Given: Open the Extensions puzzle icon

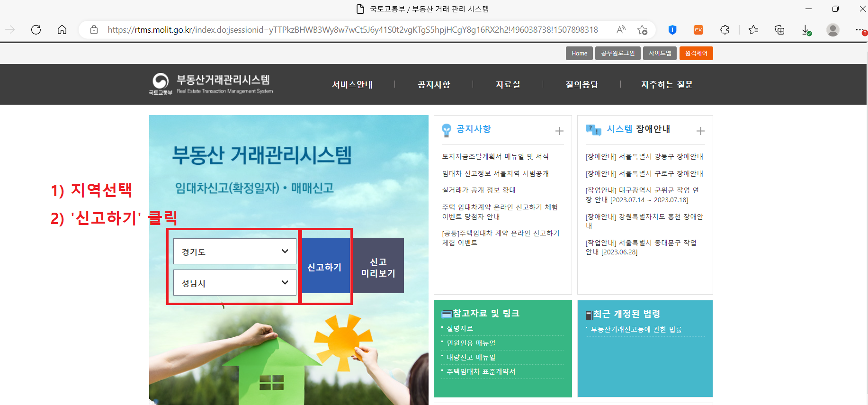Looking at the screenshot, I should tap(725, 30).
